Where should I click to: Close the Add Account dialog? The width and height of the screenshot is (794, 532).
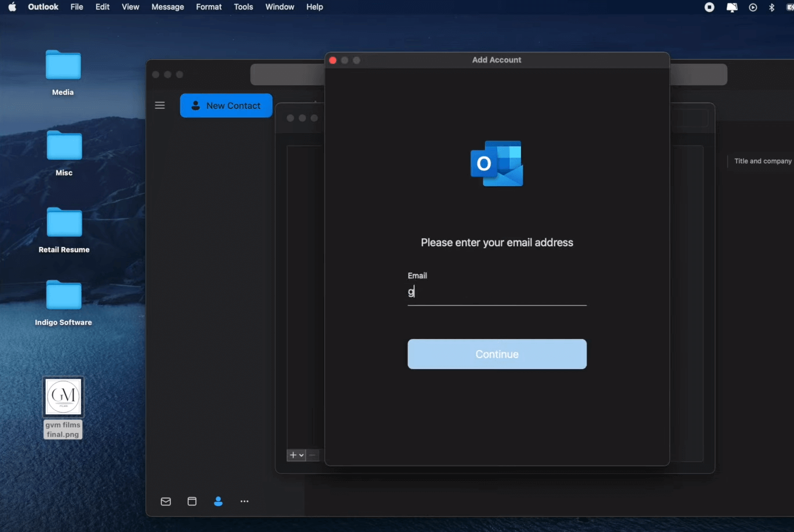click(333, 60)
